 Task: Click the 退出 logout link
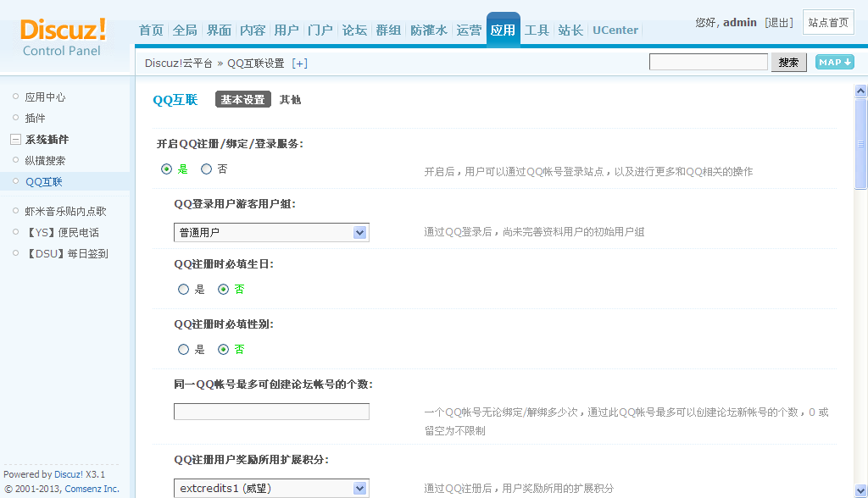(x=777, y=22)
